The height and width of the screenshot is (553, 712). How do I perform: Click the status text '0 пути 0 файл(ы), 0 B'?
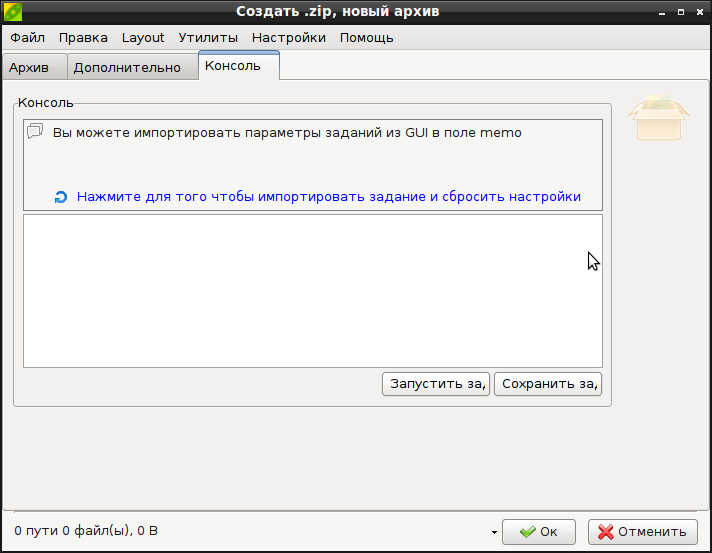pos(86,531)
